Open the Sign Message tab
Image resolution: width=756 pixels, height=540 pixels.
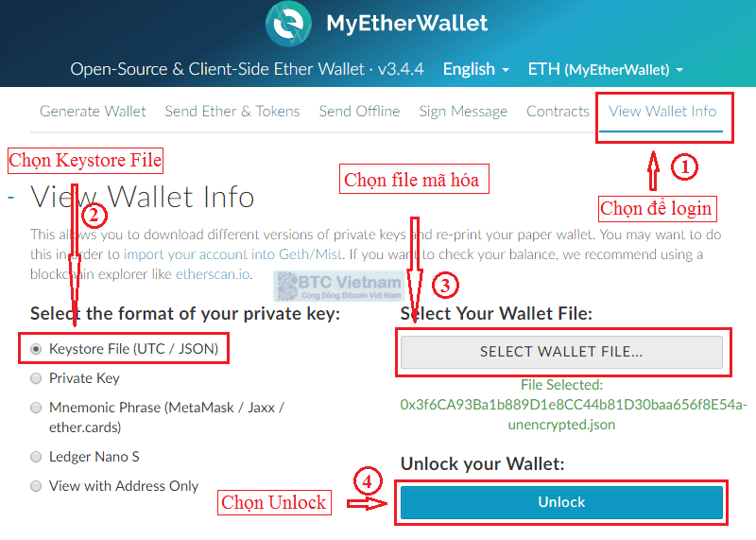[463, 112]
